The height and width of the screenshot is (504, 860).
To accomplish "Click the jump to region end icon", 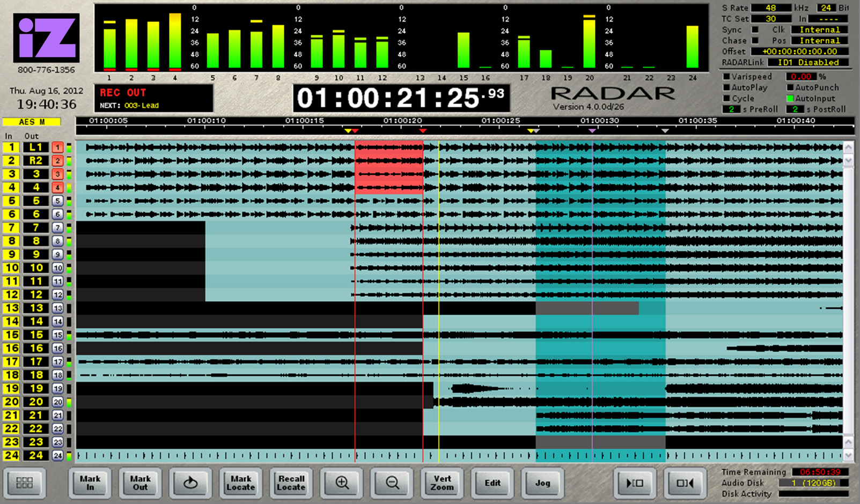I will [685, 483].
